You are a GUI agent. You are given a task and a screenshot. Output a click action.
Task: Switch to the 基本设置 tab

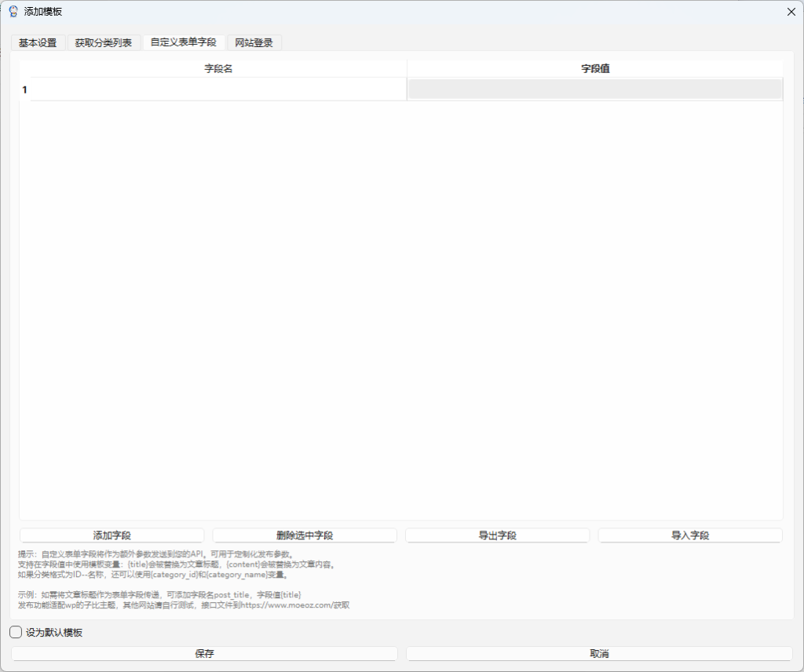(38, 43)
